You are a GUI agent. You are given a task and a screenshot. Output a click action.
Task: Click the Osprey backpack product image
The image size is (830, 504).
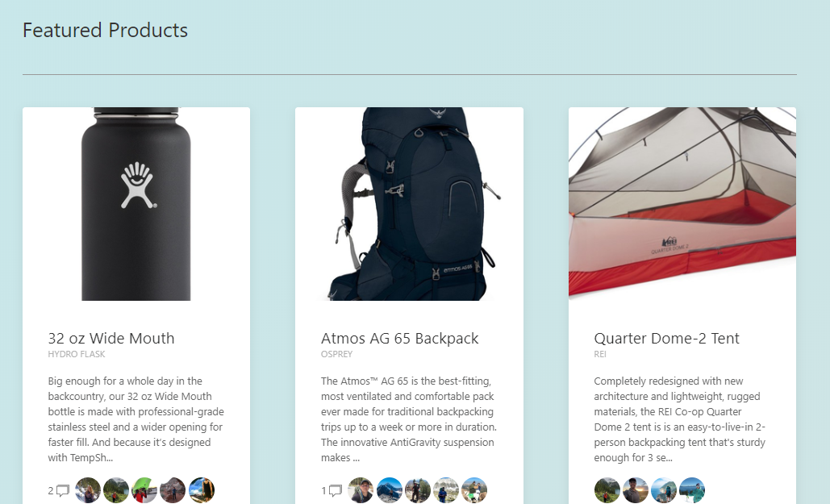pos(409,204)
